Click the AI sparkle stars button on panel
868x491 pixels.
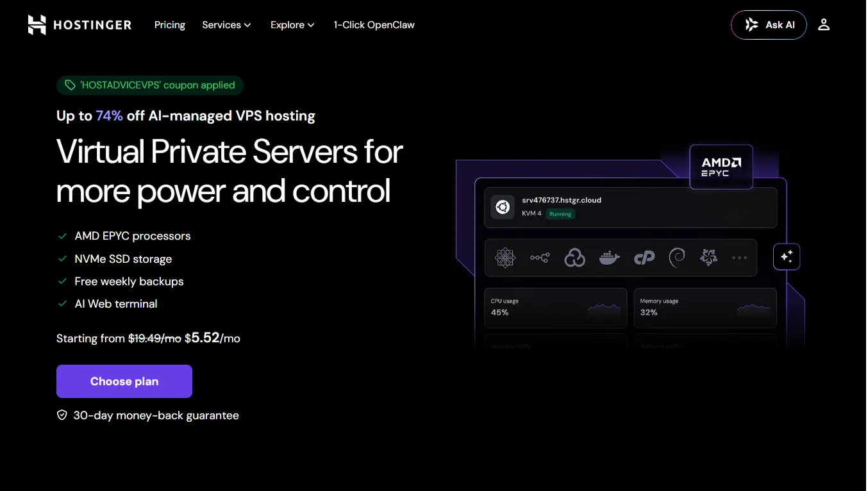click(787, 257)
